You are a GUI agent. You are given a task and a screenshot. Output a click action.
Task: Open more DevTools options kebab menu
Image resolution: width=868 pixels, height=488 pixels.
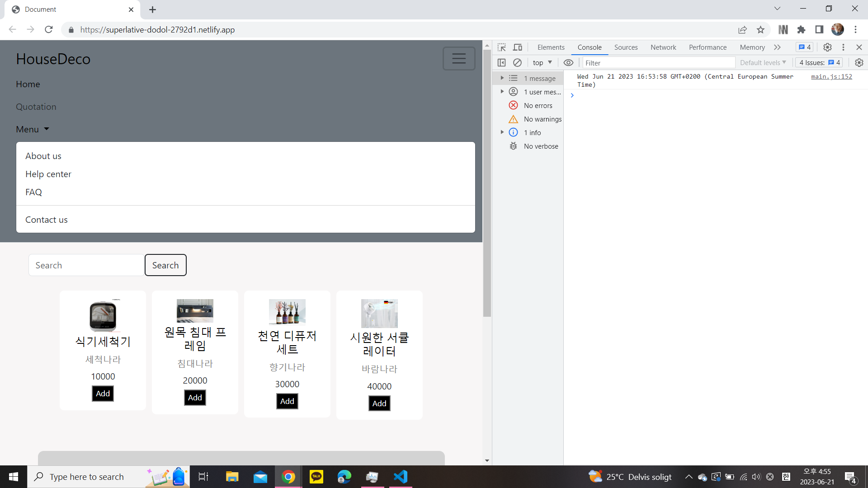[843, 47]
